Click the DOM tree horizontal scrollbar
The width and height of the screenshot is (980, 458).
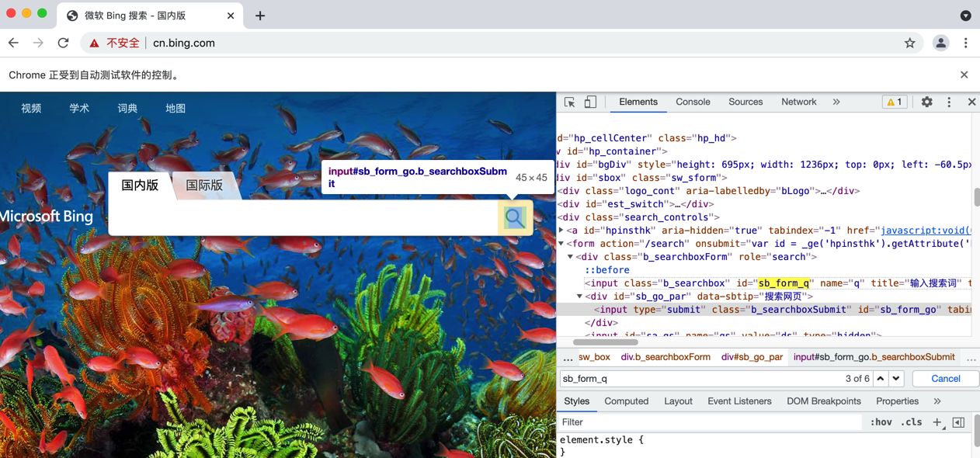click(606, 342)
